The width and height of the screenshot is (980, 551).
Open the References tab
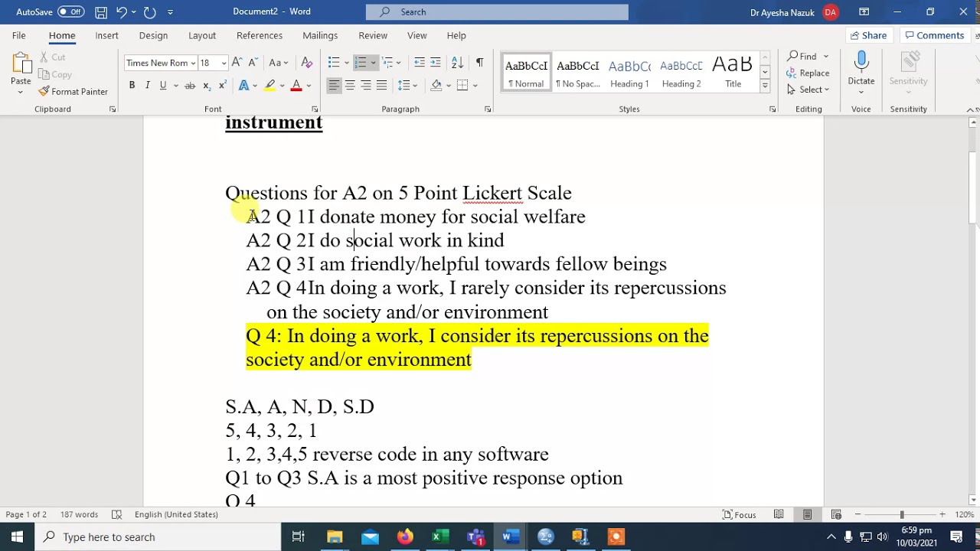coord(260,35)
